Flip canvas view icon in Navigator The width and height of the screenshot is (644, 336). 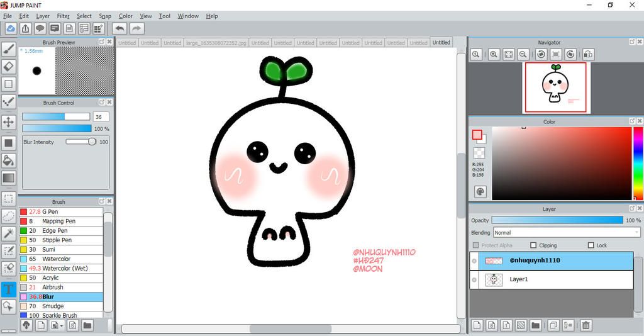(x=588, y=54)
